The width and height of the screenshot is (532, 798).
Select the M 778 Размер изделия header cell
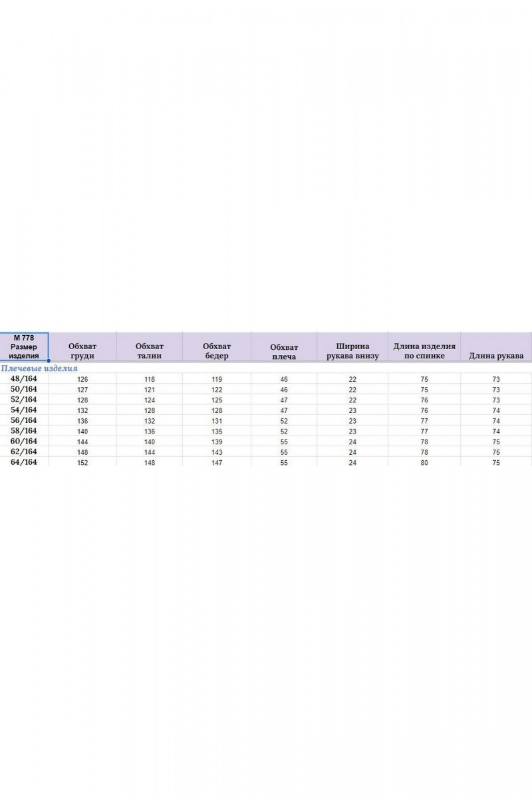point(23,346)
